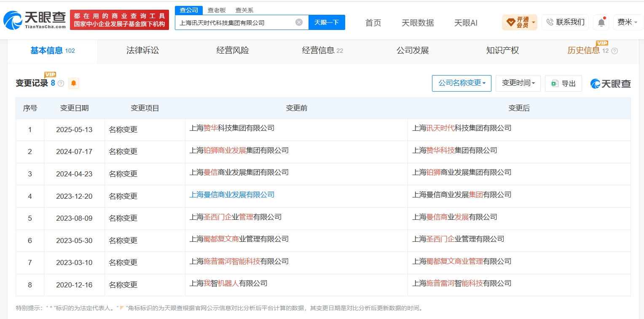Viewport: 644px width, 319px height.
Task: Click the 变更项目 column header
Action: pyautogui.click(x=145, y=108)
